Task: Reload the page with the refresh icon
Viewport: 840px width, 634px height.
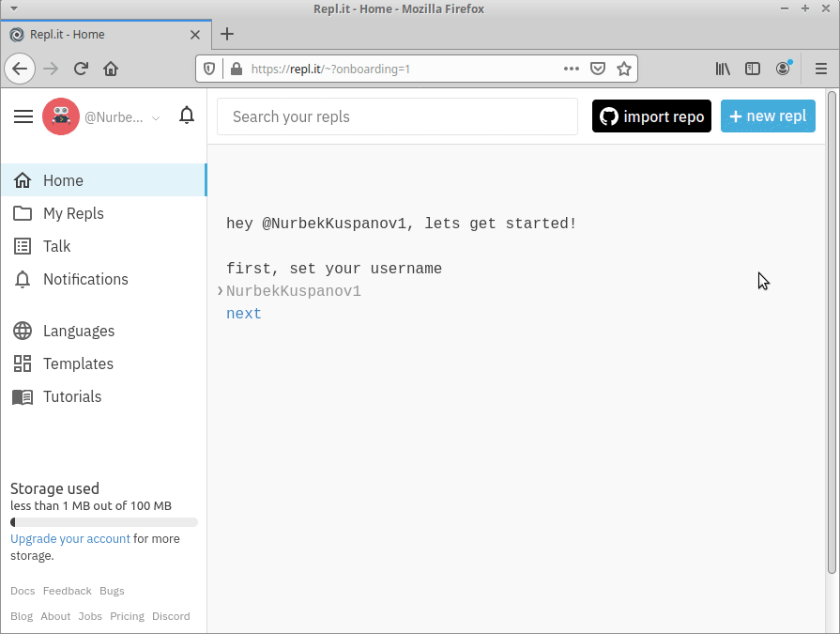Action: [81, 69]
